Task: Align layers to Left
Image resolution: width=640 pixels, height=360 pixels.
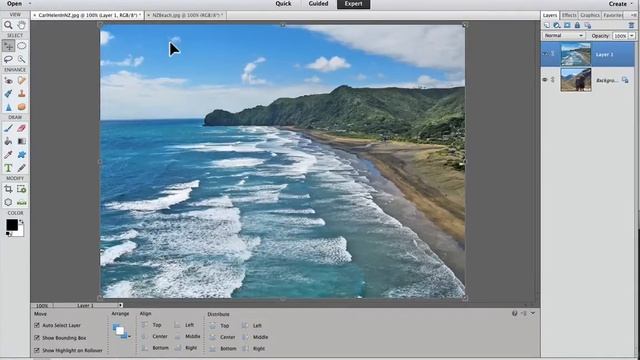Action: (184, 325)
